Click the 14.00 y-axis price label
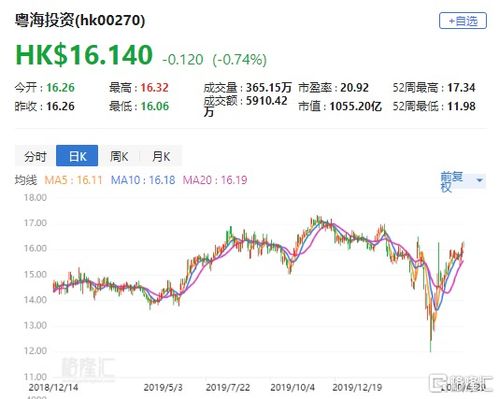 [35, 300]
